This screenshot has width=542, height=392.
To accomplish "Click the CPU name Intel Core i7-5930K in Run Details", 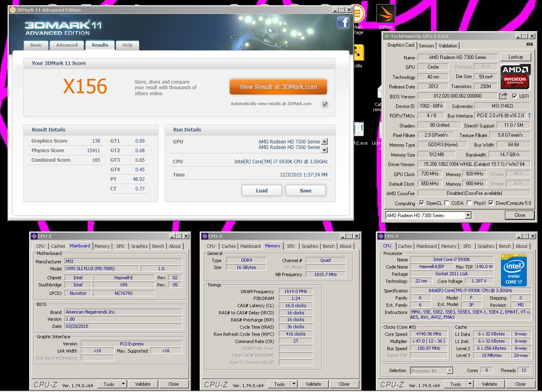I will (281, 162).
